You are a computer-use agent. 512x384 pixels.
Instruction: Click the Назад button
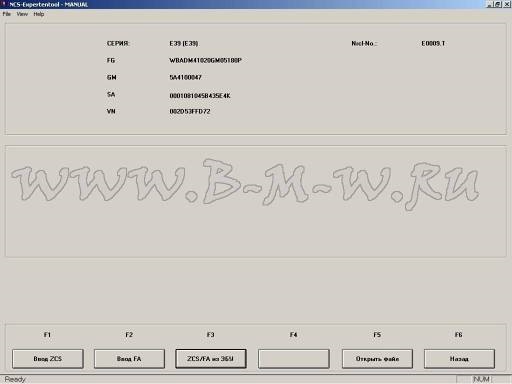[459, 359]
